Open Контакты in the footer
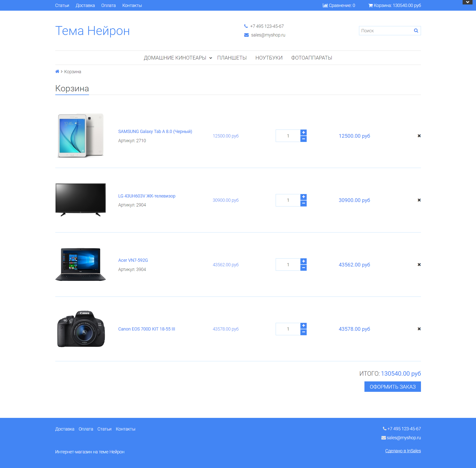This screenshot has width=476, height=468. point(125,429)
